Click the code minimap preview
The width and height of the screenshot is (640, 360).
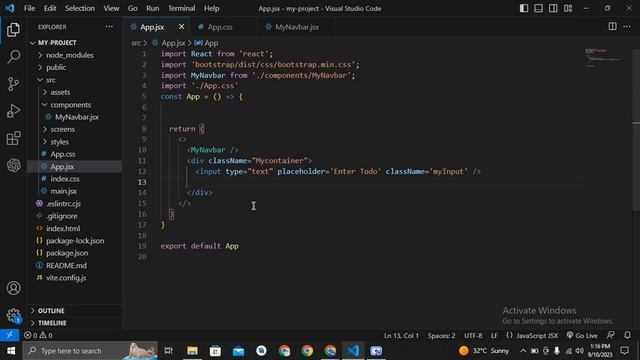603,57
